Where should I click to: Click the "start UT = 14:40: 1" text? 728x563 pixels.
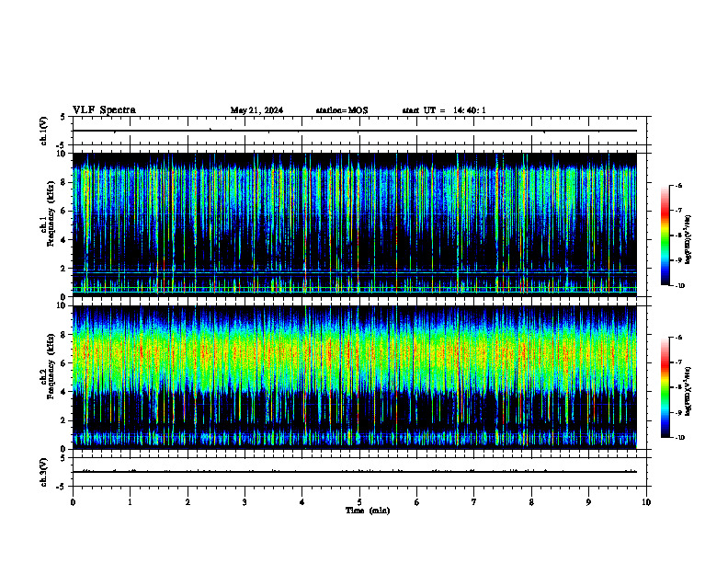(444, 110)
